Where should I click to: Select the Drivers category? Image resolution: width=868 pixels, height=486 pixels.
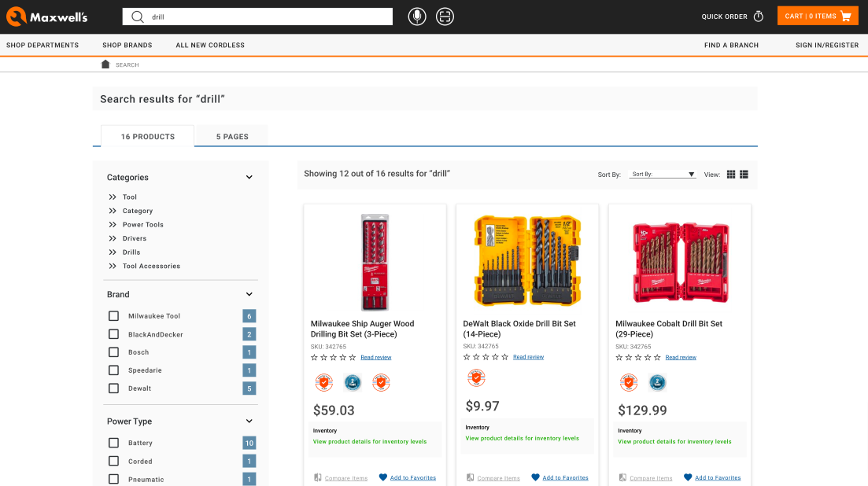pos(135,238)
